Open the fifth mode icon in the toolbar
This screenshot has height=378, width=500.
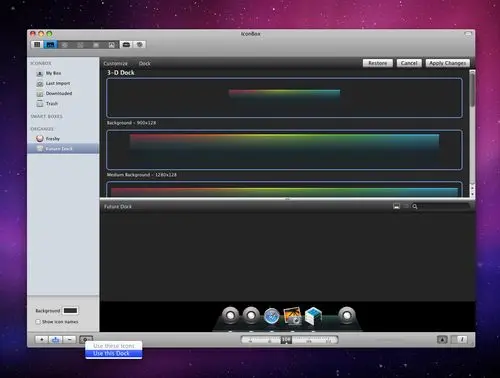coord(96,45)
